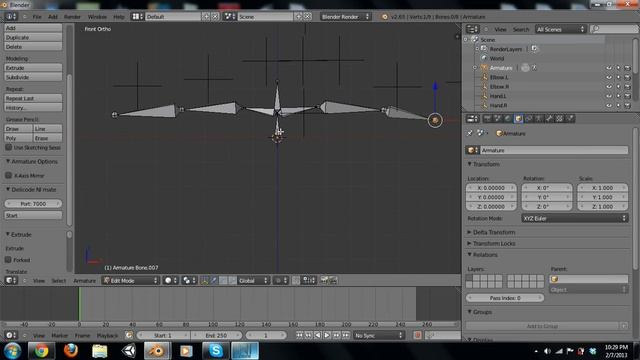The width and height of the screenshot is (640, 360).
Task: Open the Edit Mode dropdown
Action: (131, 280)
